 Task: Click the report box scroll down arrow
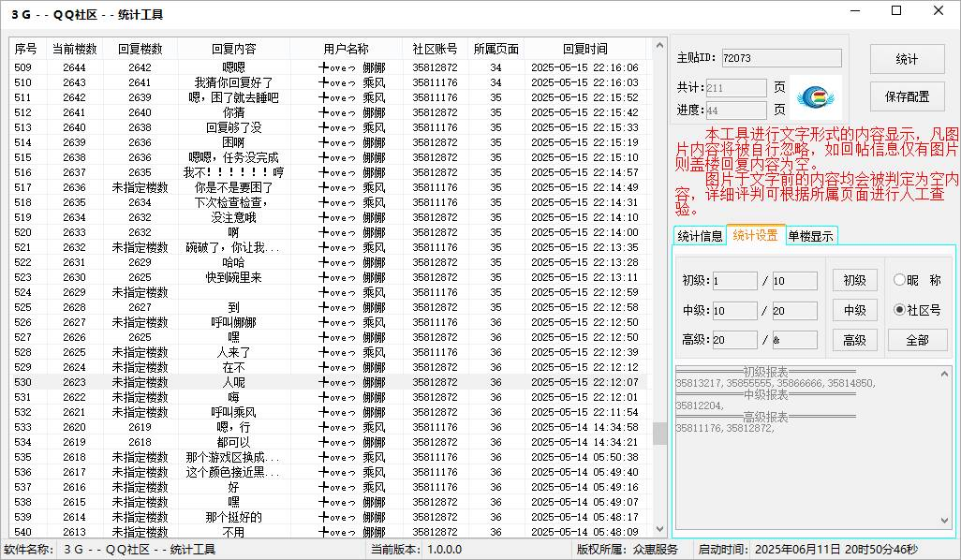click(x=944, y=521)
